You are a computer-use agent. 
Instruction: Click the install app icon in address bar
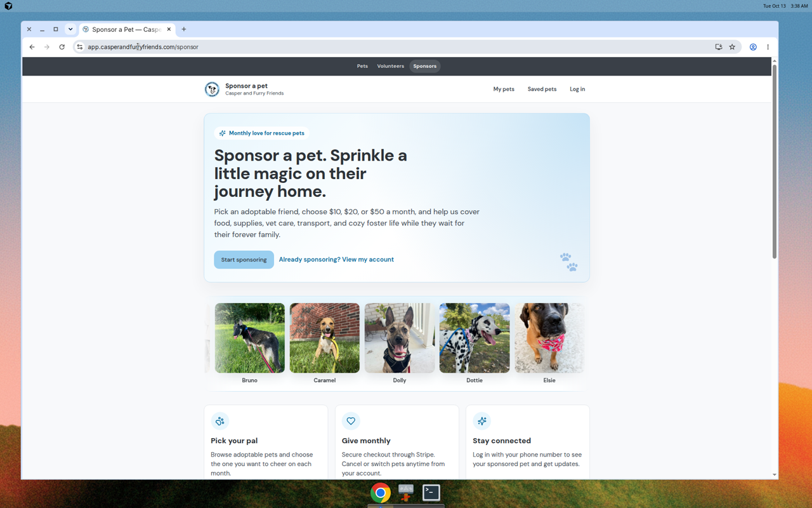coord(719,47)
